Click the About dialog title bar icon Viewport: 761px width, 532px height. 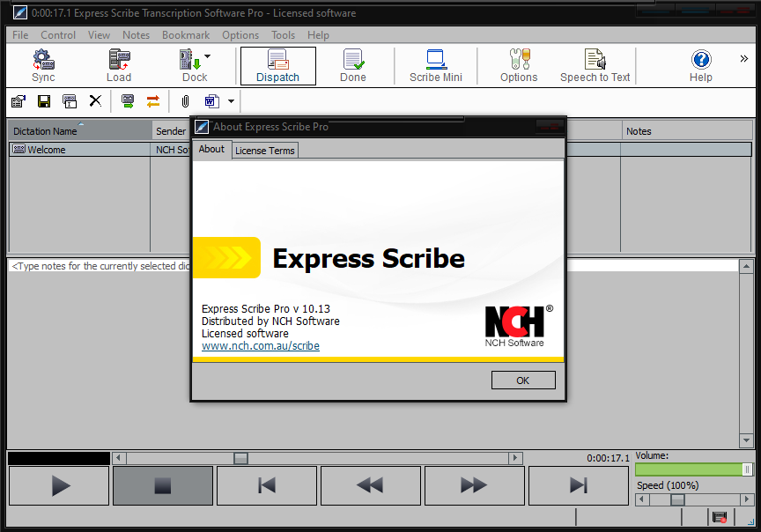pyautogui.click(x=202, y=127)
